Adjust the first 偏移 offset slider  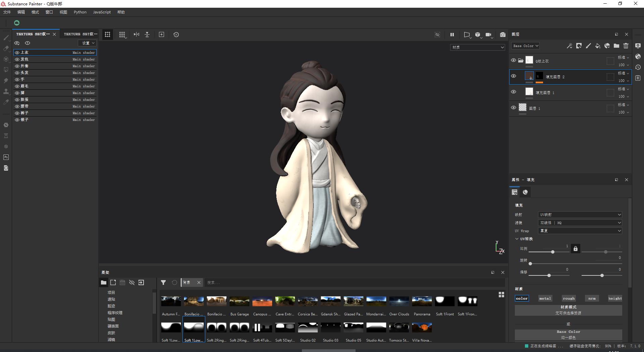tap(549, 275)
